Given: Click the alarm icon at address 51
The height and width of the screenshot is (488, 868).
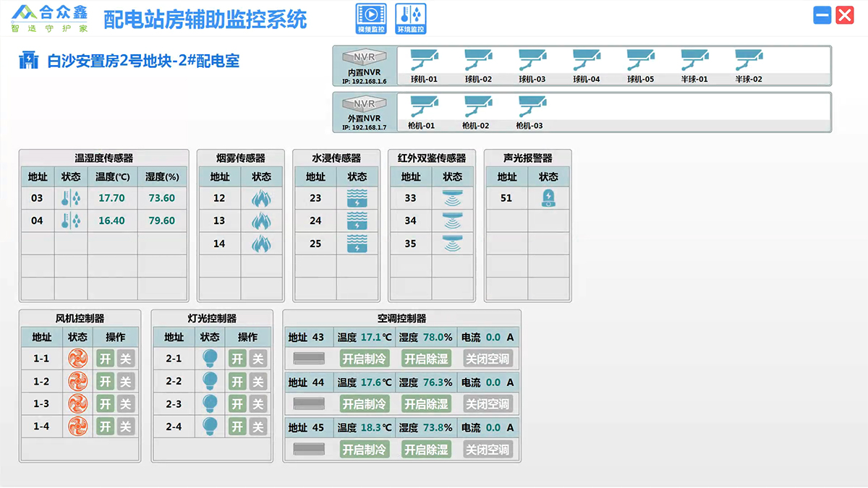Looking at the screenshot, I should pyautogui.click(x=549, y=198).
